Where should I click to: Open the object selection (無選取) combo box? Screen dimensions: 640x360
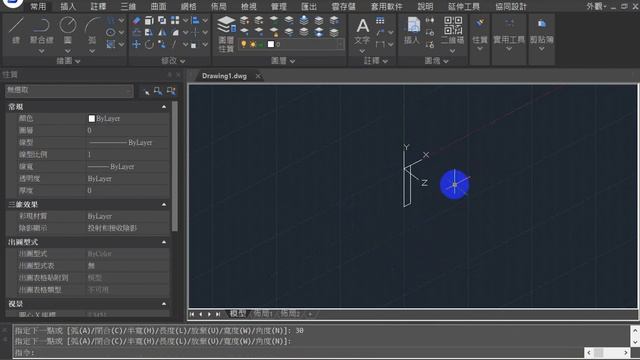pos(69,91)
